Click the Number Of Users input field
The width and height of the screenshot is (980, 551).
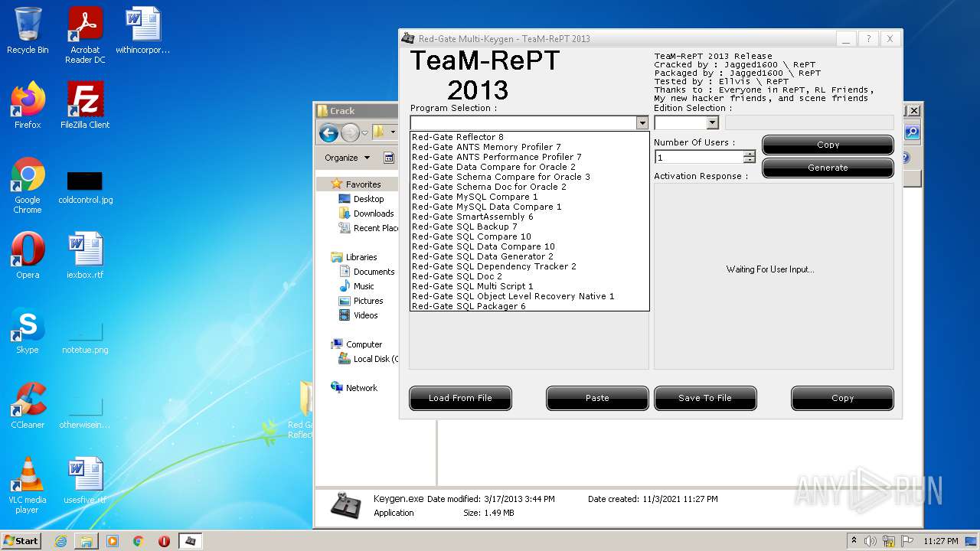tap(699, 157)
